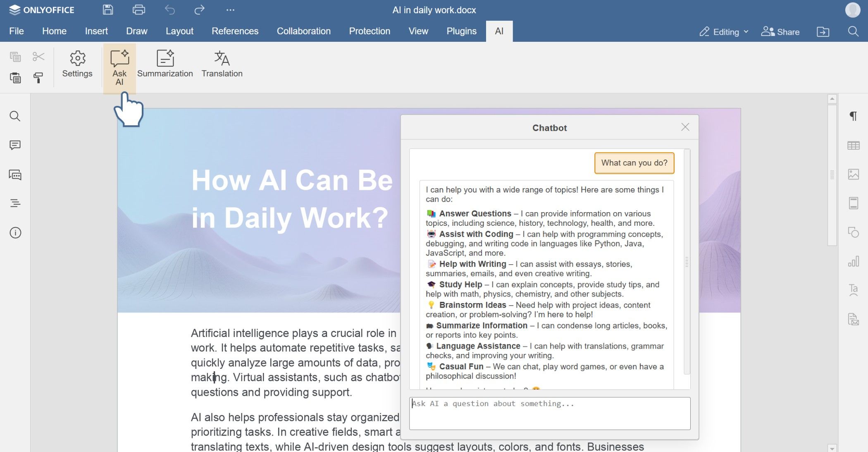Click the Ask AI question input field
868x452 pixels.
(x=550, y=413)
